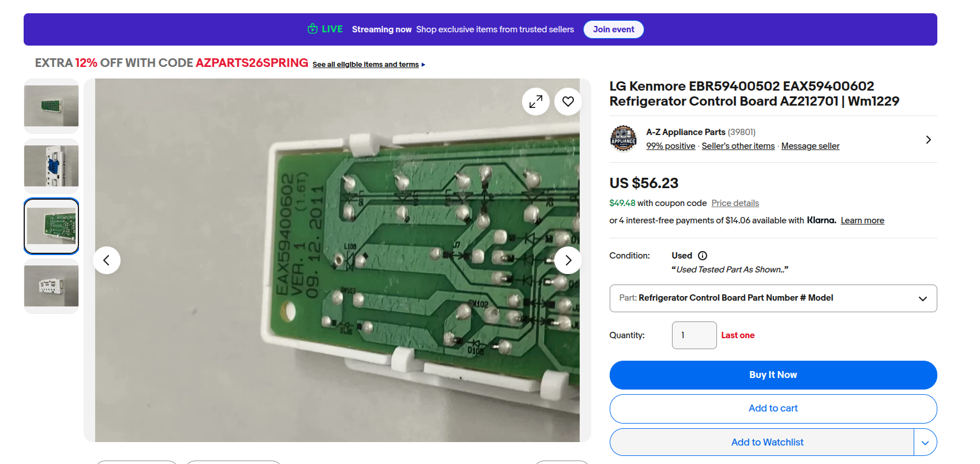Select the first product thumbnail
The image size is (980, 464).
click(51, 106)
